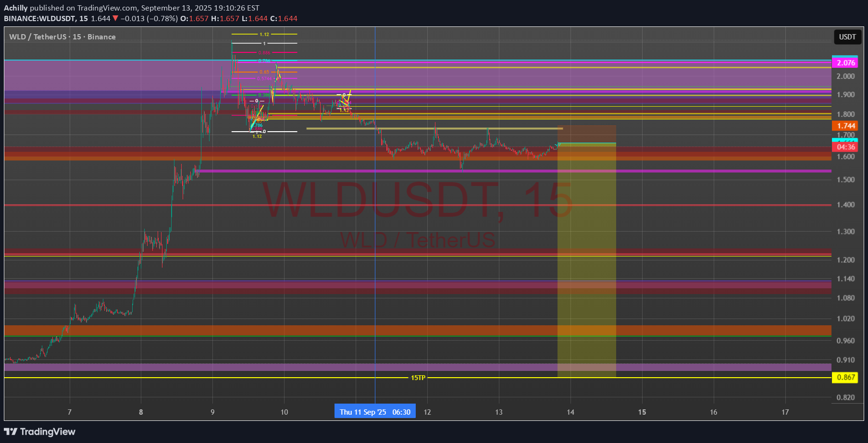Click the WLD / TetherUS chart title

(x=62, y=37)
